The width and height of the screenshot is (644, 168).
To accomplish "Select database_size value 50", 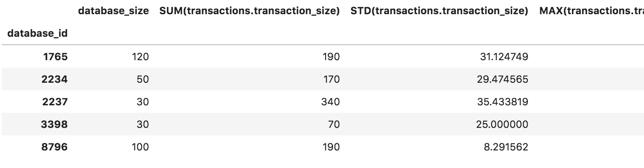I will tap(143, 79).
